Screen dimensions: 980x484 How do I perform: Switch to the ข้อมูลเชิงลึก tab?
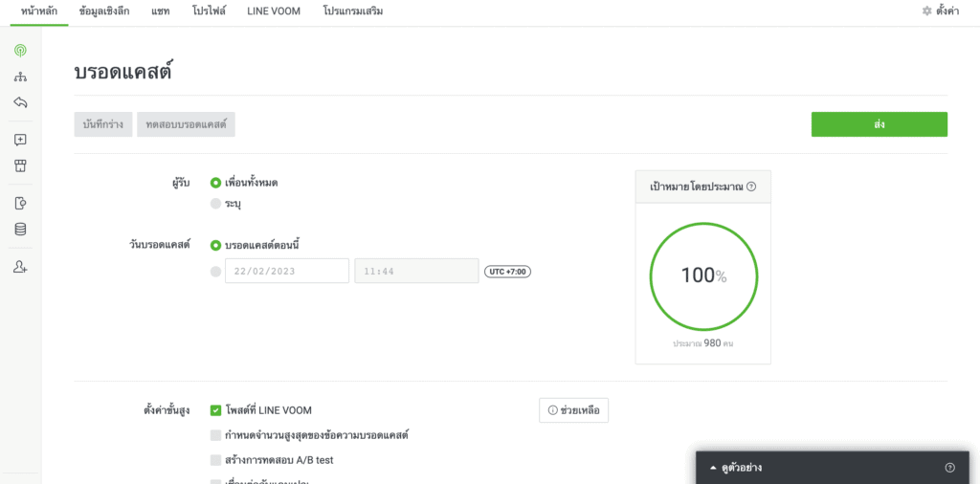click(x=105, y=11)
